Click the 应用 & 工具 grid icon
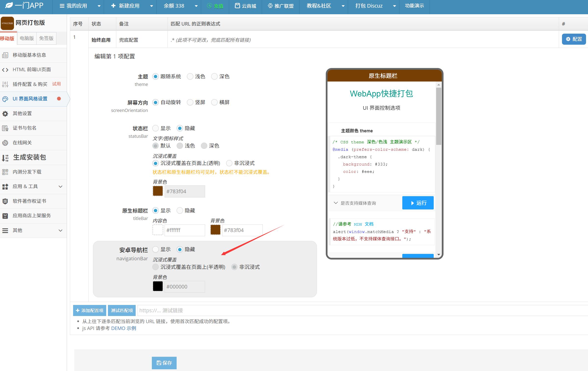588x371 pixels. [x=5, y=187]
